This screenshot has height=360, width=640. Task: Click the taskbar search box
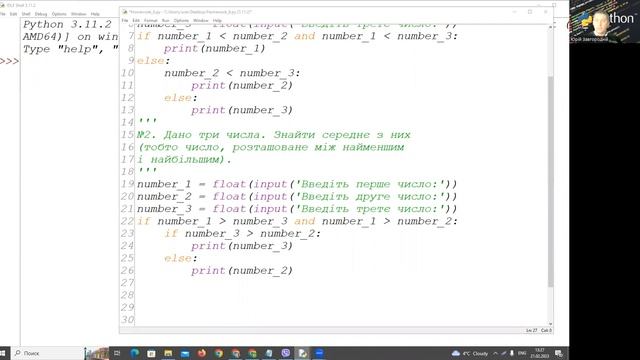[x=47, y=353]
